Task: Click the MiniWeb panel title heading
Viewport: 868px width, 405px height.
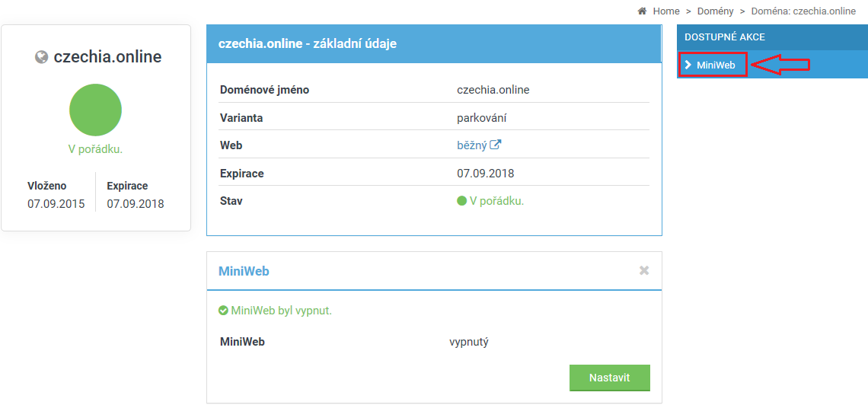Action: (244, 271)
